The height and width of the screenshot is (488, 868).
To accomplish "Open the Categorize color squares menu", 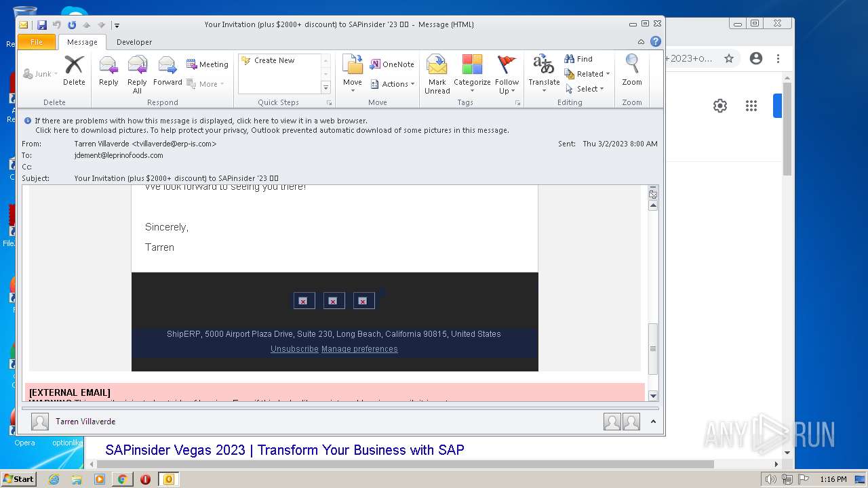I will click(x=472, y=75).
